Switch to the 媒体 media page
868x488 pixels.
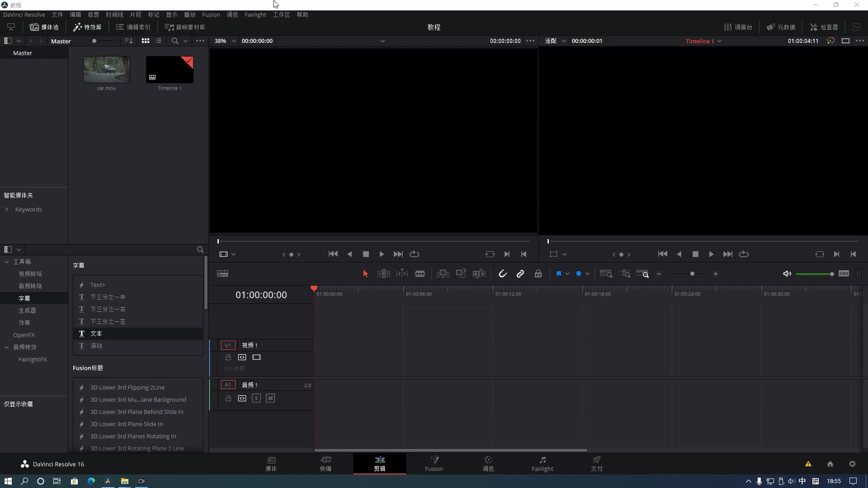(x=271, y=464)
